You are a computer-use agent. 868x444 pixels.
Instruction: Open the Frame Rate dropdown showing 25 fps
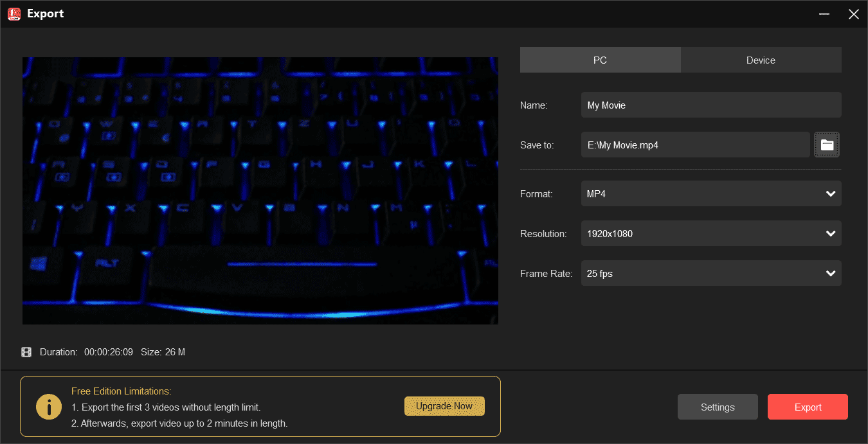click(711, 273)
